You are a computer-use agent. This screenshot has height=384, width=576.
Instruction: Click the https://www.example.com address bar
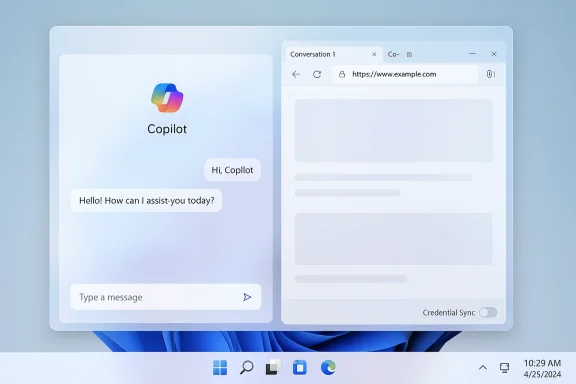click(405, 74)
